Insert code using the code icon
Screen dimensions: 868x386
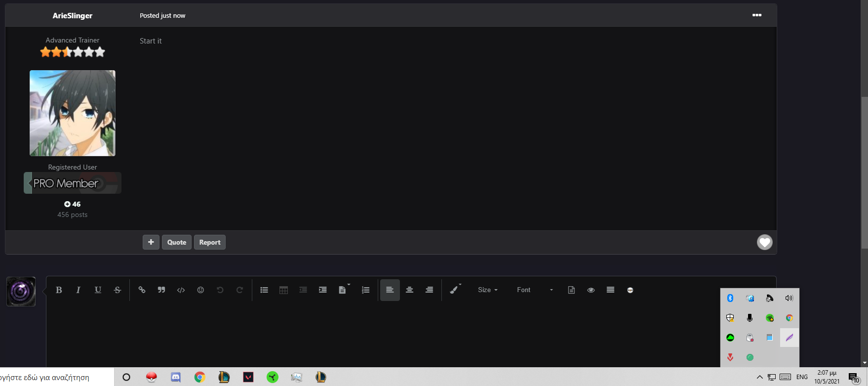click(181, 290)
